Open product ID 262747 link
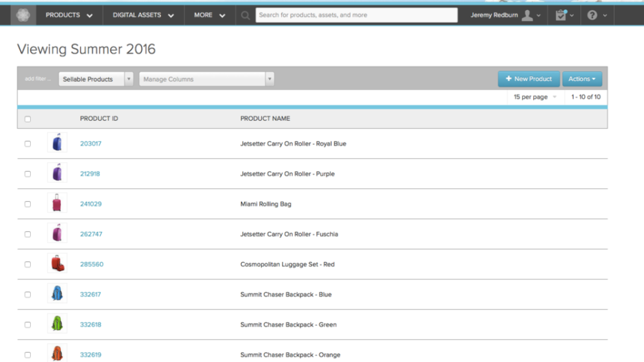 tap(91, 234)
